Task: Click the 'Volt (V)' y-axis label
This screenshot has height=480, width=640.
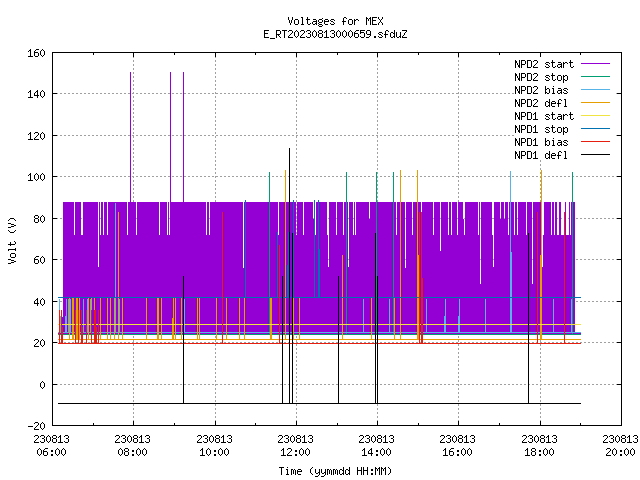Action: [12, 240]
